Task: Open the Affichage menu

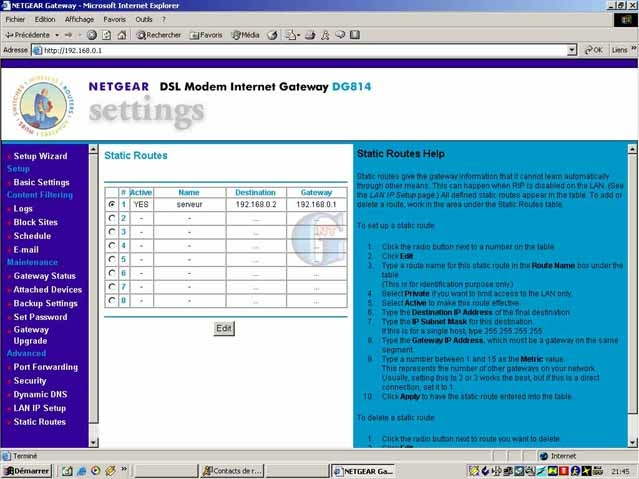Action: (79, 19)
